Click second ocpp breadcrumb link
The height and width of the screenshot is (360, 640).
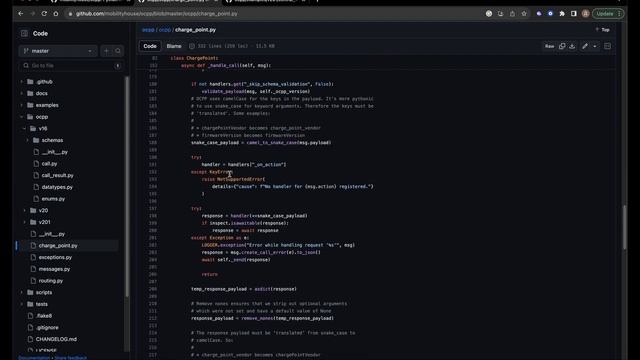(x=165, y=30)
